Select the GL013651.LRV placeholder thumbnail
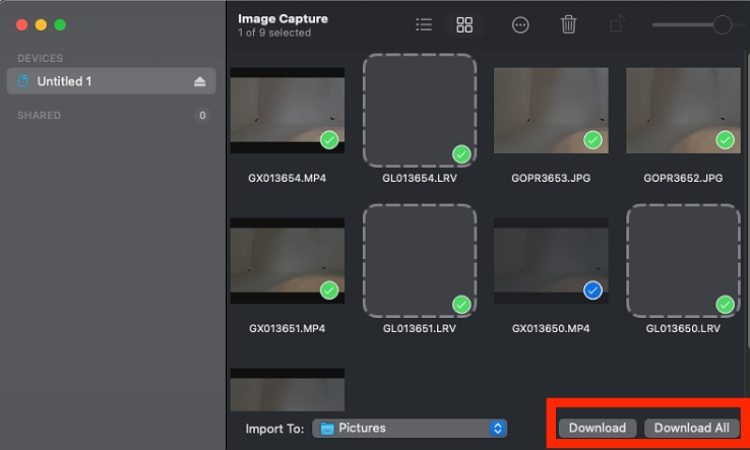Viewport: 750px width, 450px height. [419, 261]
